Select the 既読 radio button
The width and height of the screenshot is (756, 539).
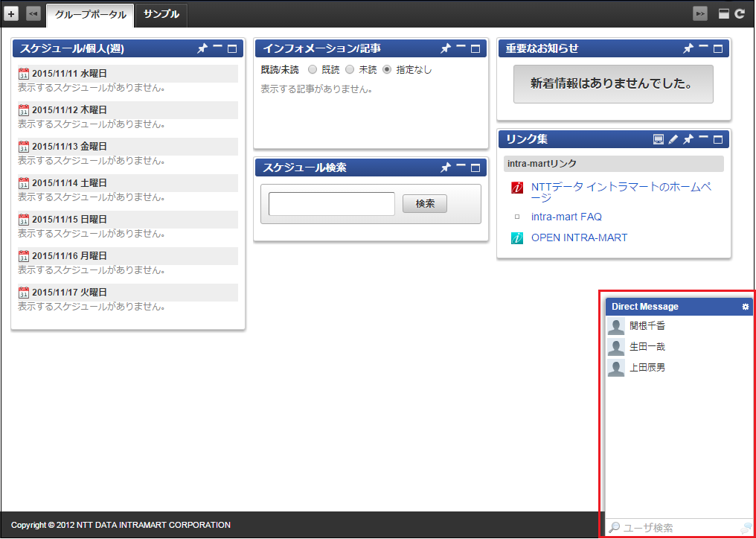pyautogui.click(x=312, y=69)
